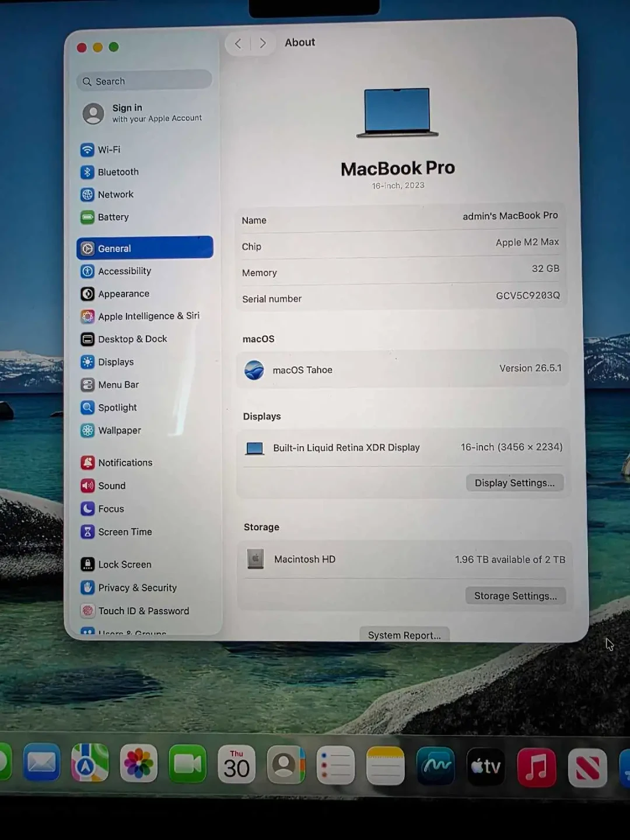Open System Report
This screenshot has height=840, width=630.
[404, 635]
